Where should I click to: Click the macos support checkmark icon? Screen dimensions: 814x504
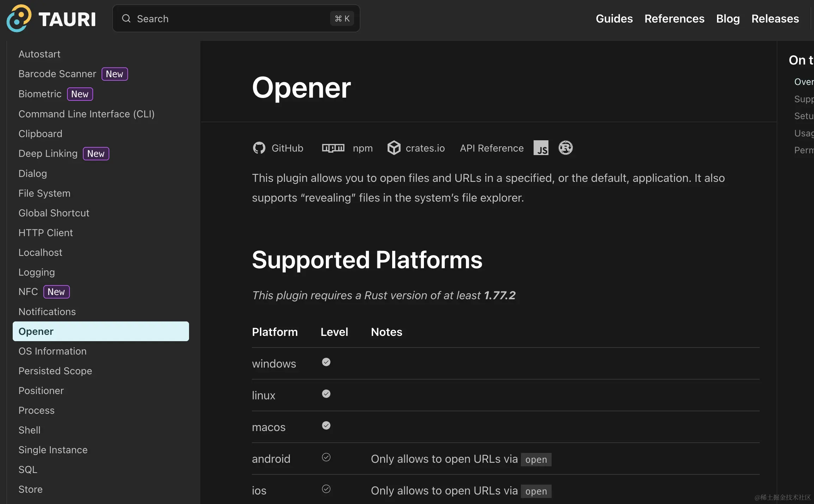tap(326, 426)
